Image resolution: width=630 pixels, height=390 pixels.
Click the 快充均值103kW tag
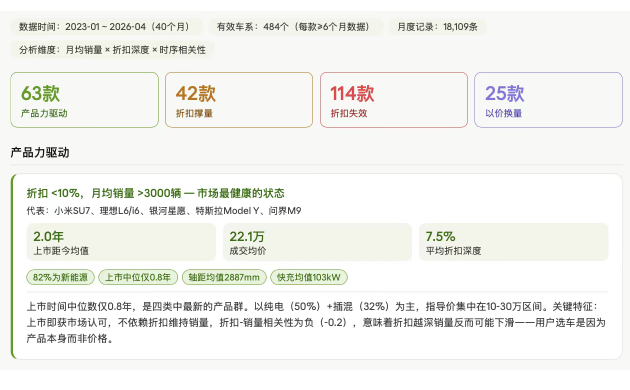click(309, 277)
